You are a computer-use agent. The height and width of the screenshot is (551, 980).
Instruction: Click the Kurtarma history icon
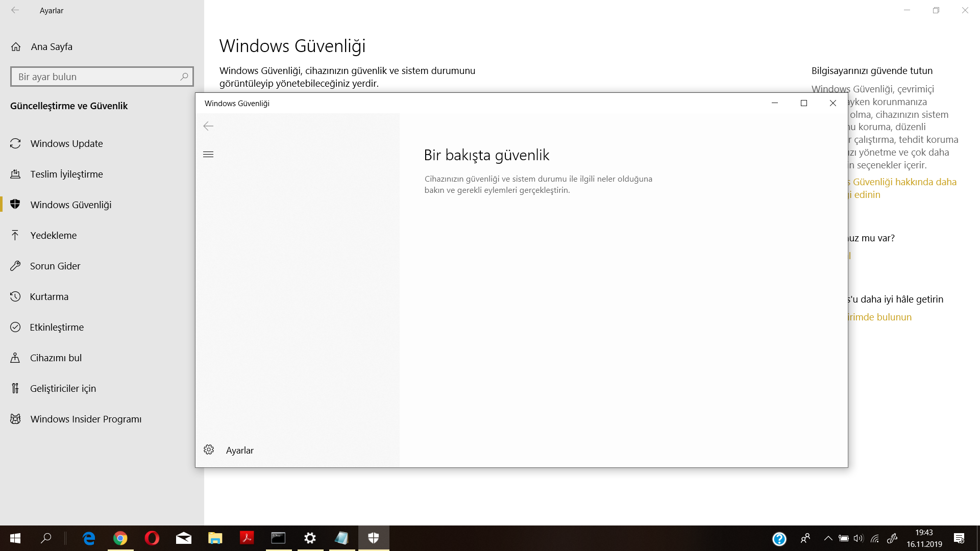click(15, 296)
